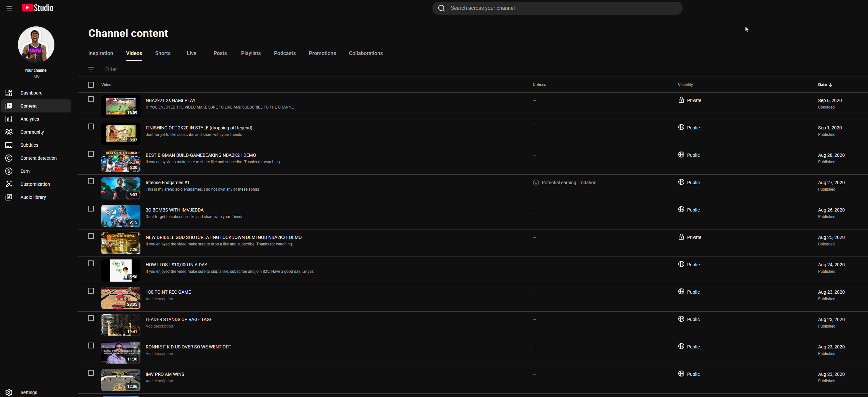Open the IMV PRO AM WINS title

(165, 374)
